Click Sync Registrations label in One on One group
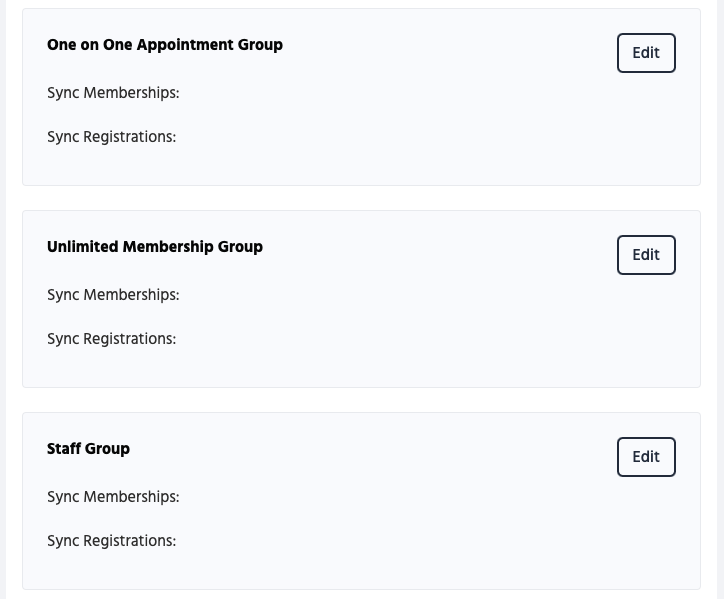This screenshot has height=599, width=724. point(111,137)
